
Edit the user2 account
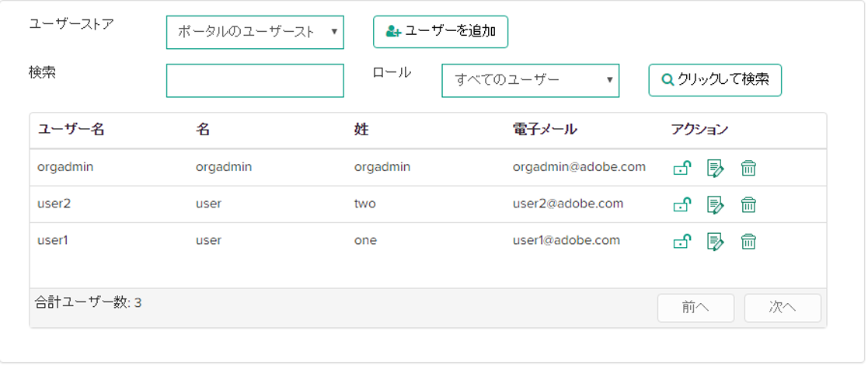715,204
